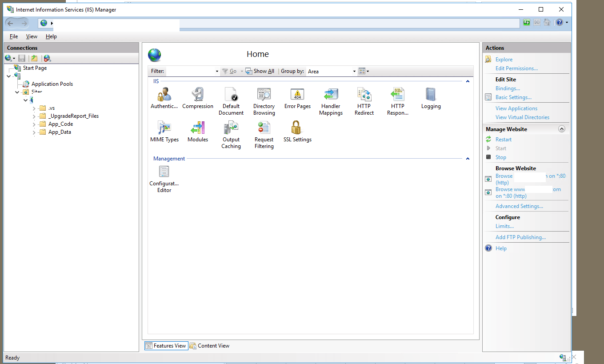
Task: Click the Home icon in the address bar
Action: pos(547,23)
